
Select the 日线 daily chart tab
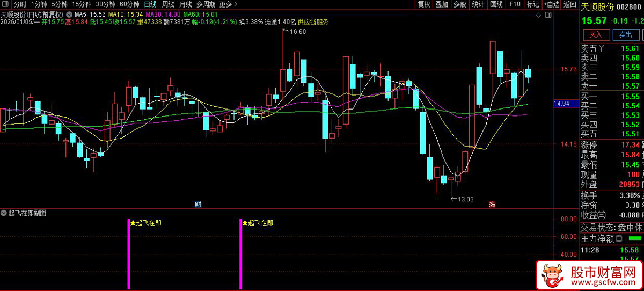pyautogui.click(x=150, y=4)
